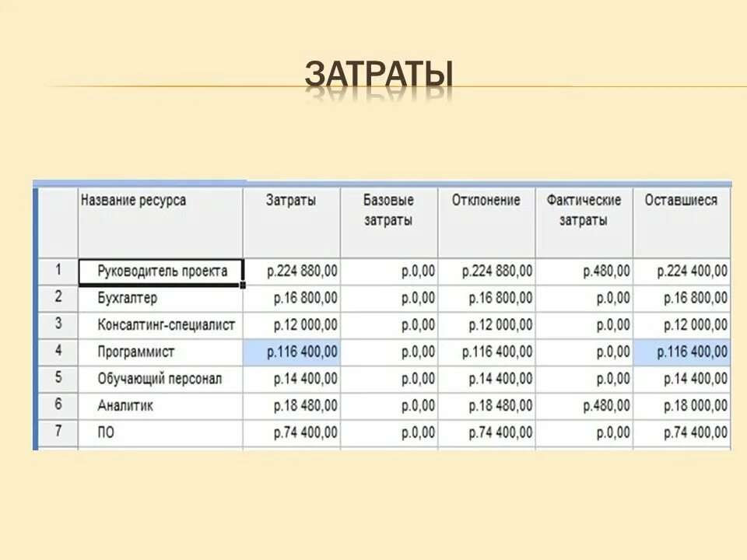Select Отклонение value for Бухгалтер

[x=486, y=299]
